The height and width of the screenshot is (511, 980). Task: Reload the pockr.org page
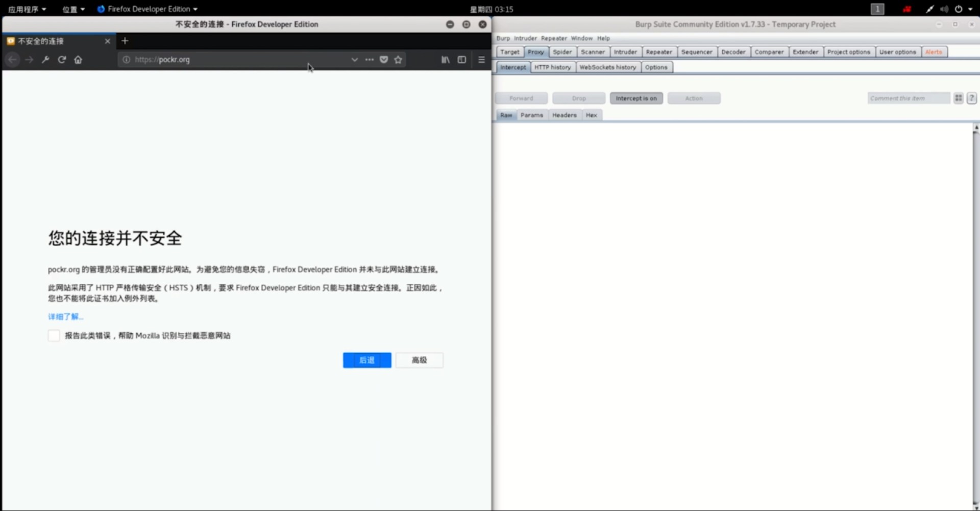[x=62, y=60]
